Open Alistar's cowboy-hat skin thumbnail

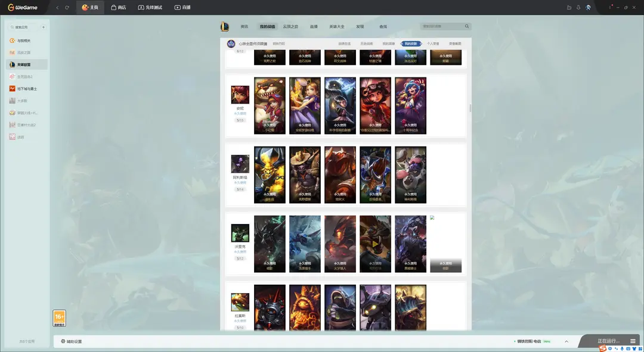click(x=305, y=175)
